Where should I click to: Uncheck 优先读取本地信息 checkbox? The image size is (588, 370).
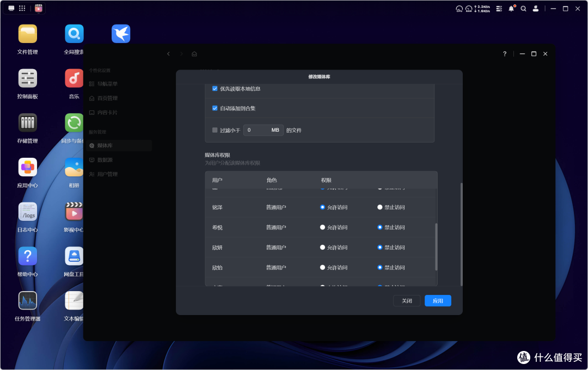click(215, 89)
